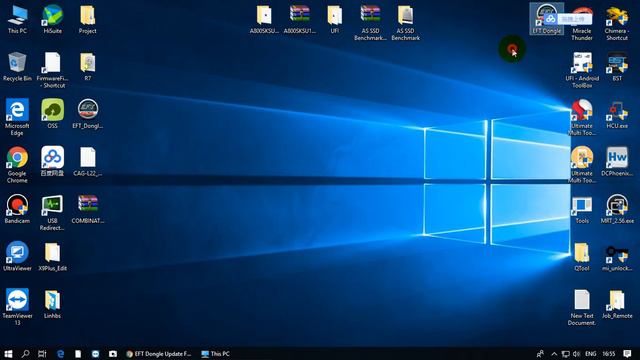The image size is (640, 360).
Task: Expand hidden system tray icons chevron
Action: (x=554, y=354)
